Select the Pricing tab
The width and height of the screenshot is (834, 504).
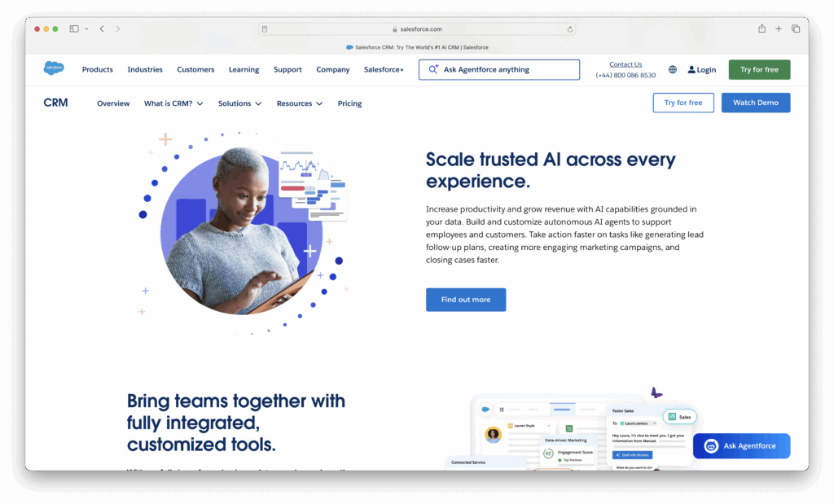pyautogui.click(x=349, y=103)
